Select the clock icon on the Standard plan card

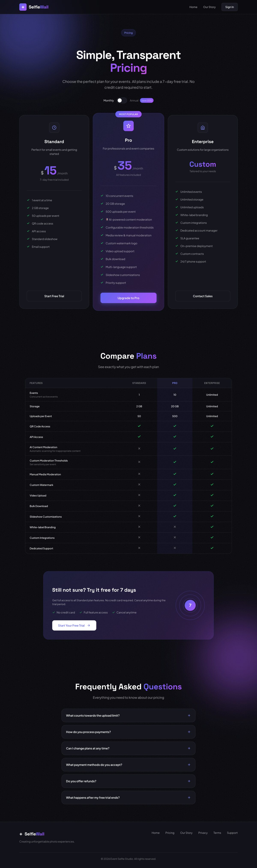coord(54,127)
